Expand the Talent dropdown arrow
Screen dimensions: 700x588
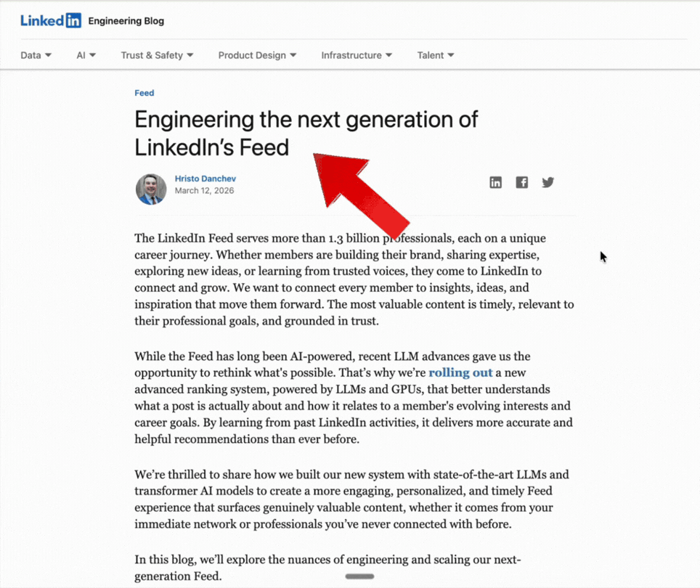pyautogui.click(x=451, y=55)
